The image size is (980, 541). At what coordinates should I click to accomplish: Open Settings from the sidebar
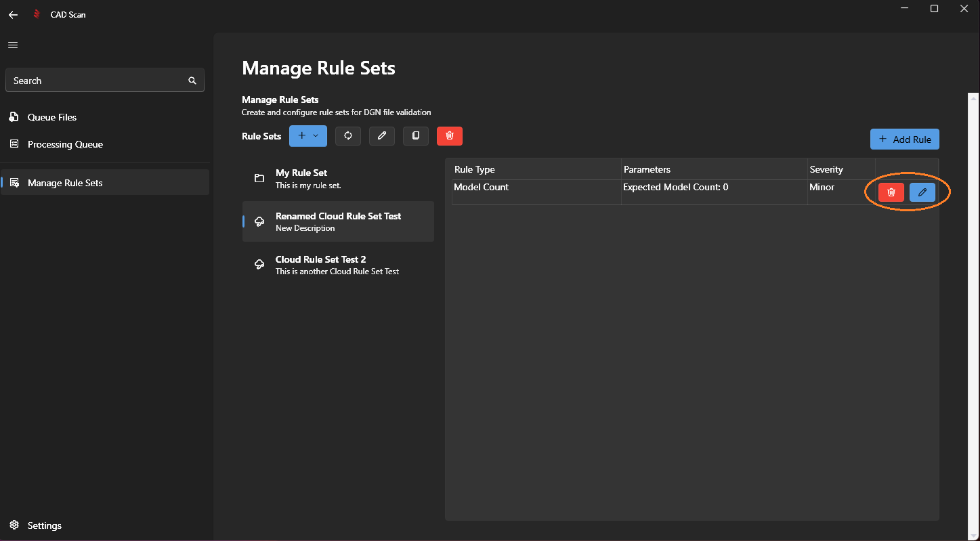pyautogui.click(x=44, y=525)
